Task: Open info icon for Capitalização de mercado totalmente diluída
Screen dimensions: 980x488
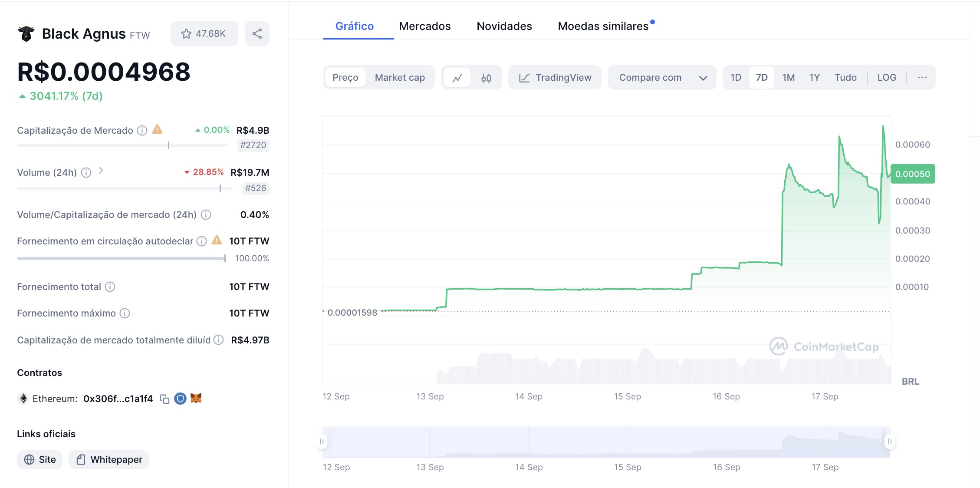Action: point(219,340)
